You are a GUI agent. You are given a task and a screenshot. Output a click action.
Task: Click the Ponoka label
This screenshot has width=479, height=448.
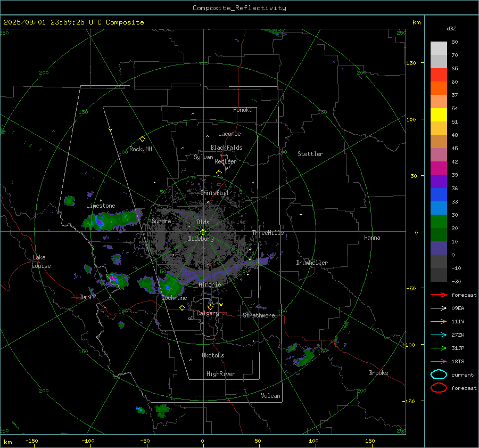point(243,110)
